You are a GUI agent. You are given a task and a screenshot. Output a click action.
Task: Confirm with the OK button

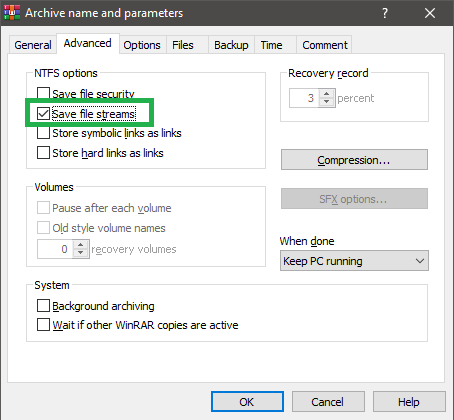point(247,402)
